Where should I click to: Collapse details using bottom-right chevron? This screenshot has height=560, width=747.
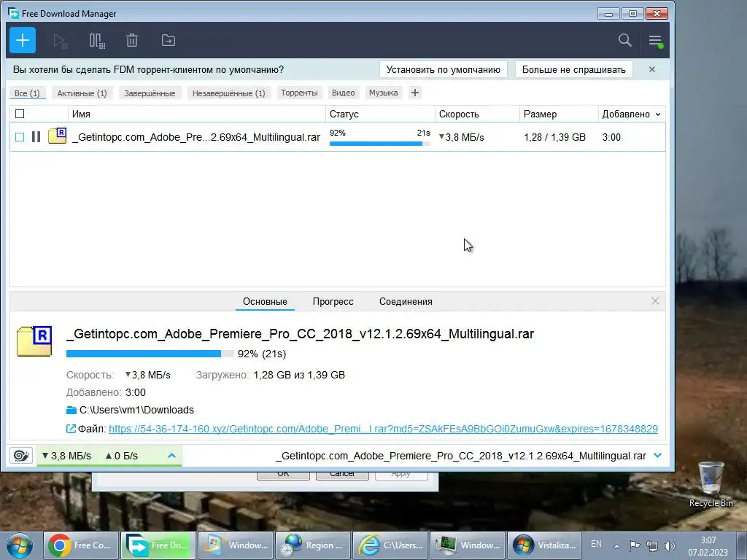[658, 456]
